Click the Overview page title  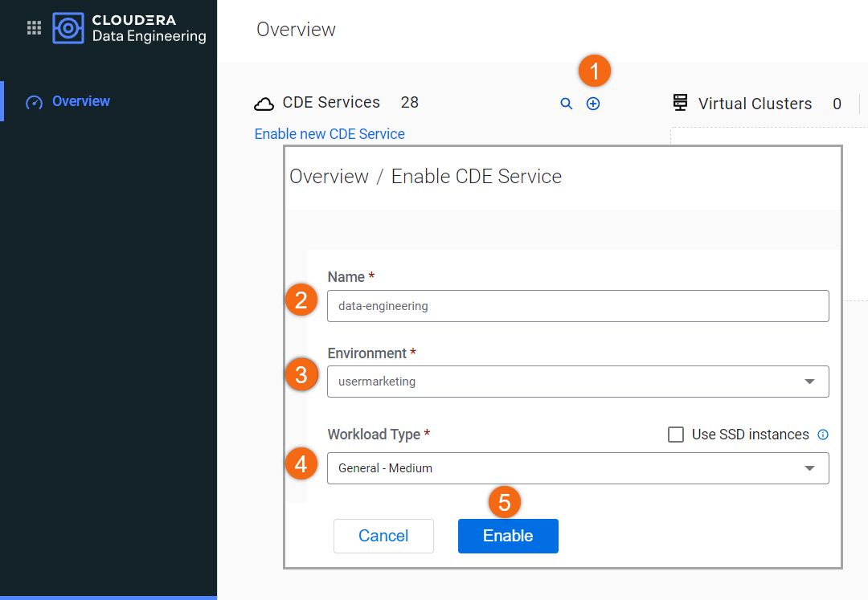point(296,29)
